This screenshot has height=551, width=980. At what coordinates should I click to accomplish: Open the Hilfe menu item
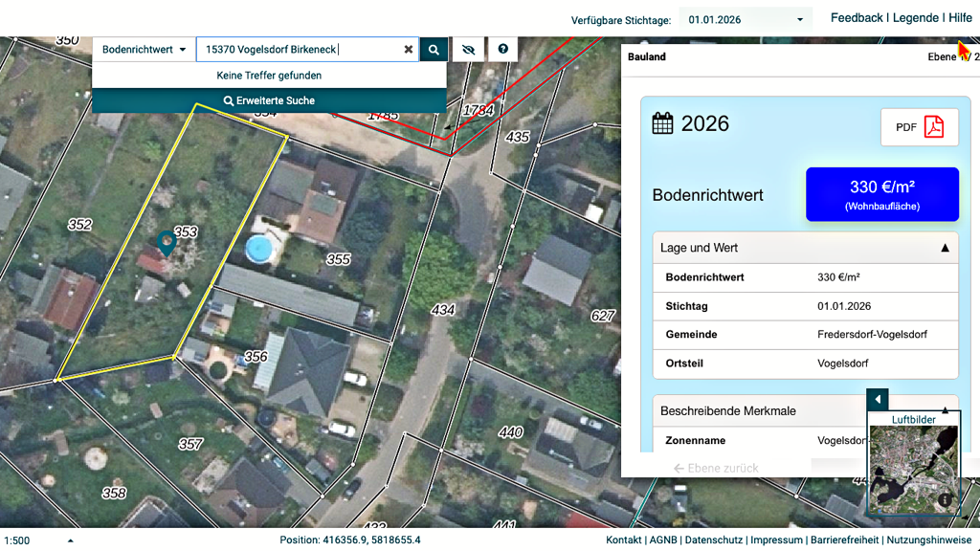[960, 17]
